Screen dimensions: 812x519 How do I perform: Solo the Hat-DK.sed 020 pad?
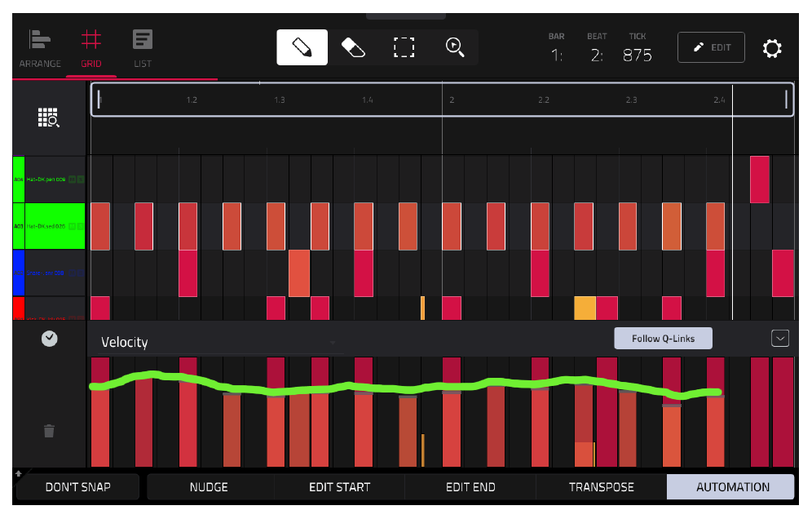[80, 226]
